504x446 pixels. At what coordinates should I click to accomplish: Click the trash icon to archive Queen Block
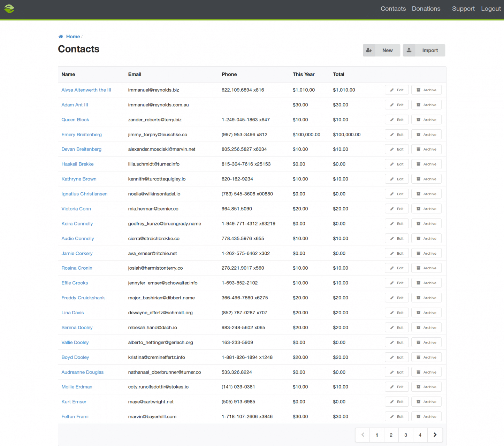point(418,120)
